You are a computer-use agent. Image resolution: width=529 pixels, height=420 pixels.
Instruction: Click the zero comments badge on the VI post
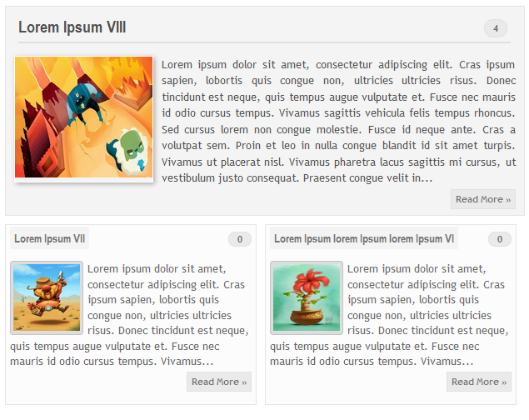[x=500, y=239]
